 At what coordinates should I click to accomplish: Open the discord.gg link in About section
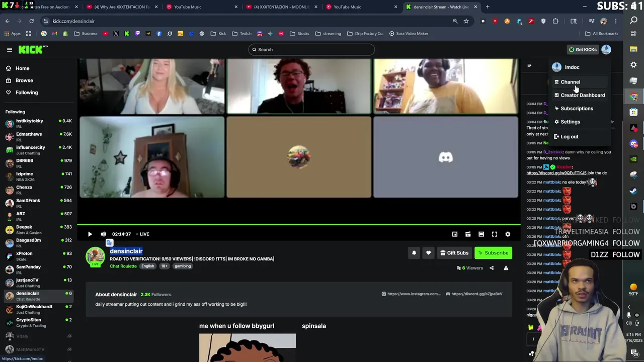click(473, 294)
